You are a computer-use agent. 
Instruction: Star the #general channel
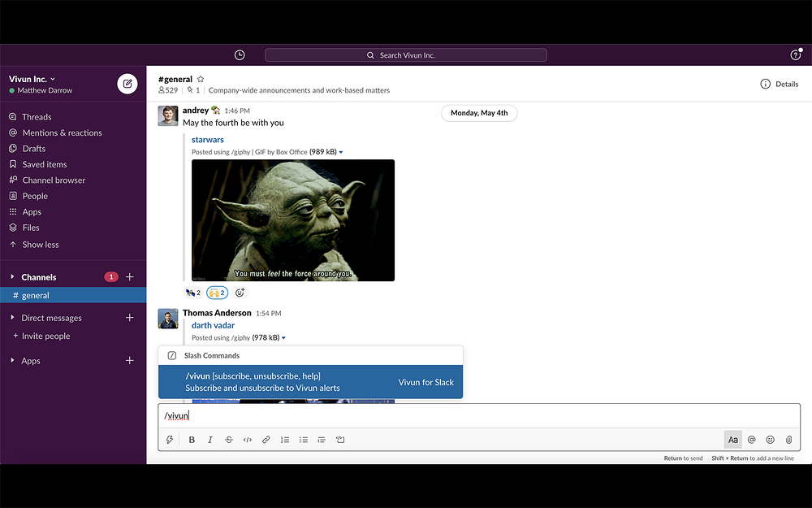(201, 80)
